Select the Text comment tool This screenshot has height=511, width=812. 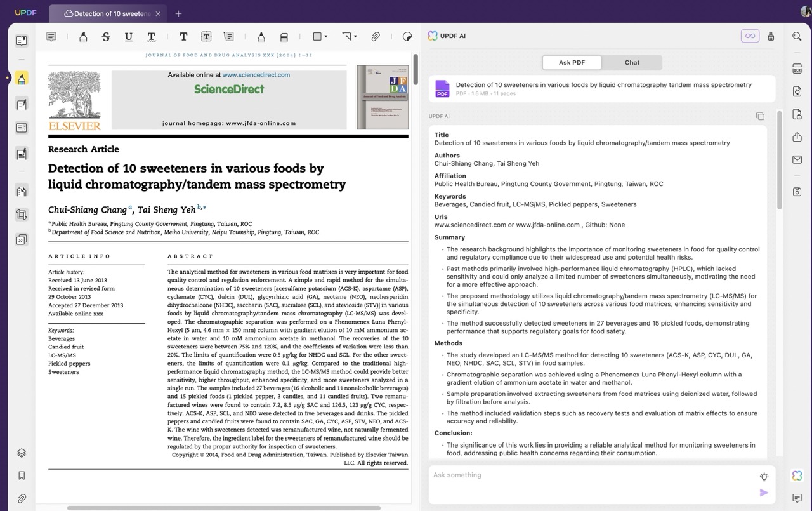click(x=183, y=37)
